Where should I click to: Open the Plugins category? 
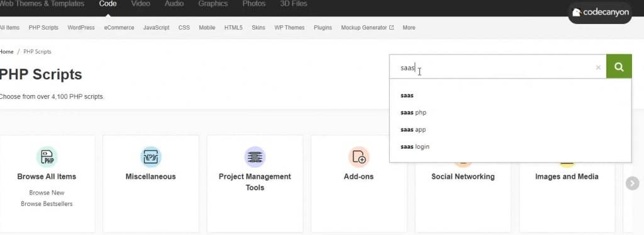(x=323, y=28)
